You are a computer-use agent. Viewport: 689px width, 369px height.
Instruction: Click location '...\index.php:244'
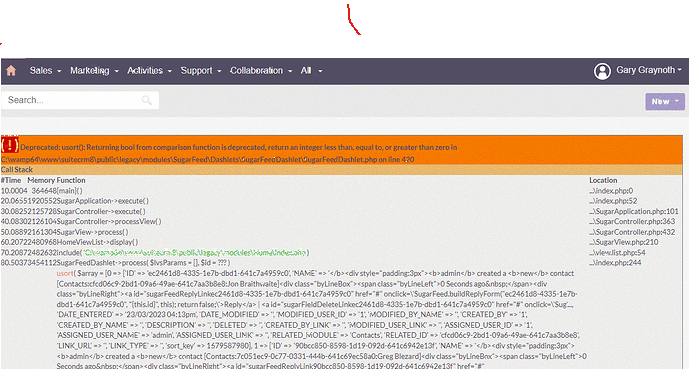coord(615,263)
